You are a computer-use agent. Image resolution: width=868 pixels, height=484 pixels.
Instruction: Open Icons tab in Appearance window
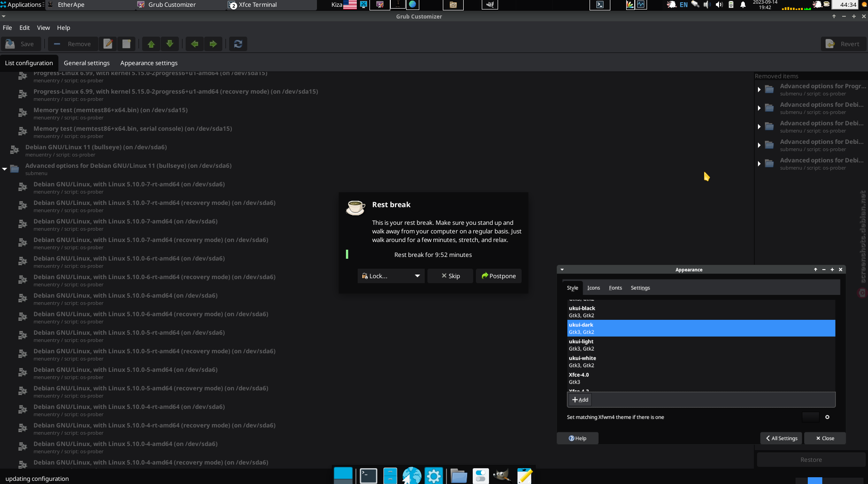click(594, 288)
